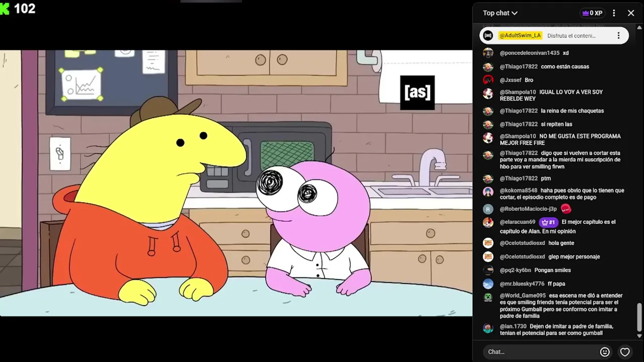Click the @mr.bluesky4776 username

(522, 284)
